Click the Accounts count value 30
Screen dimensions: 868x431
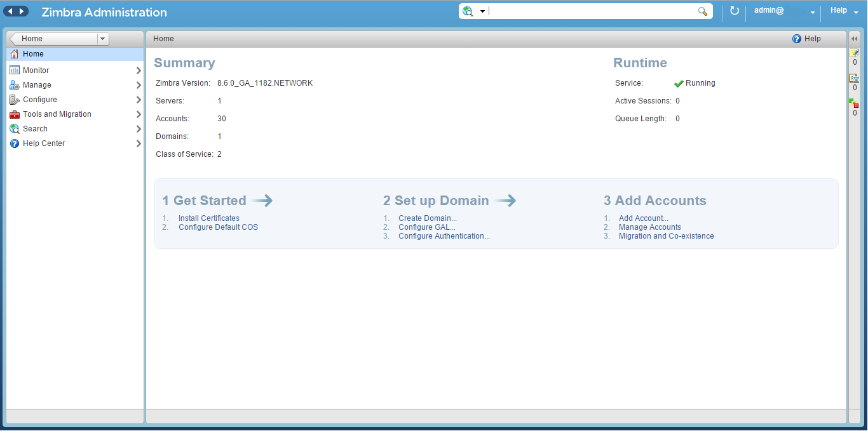point(222,119)
